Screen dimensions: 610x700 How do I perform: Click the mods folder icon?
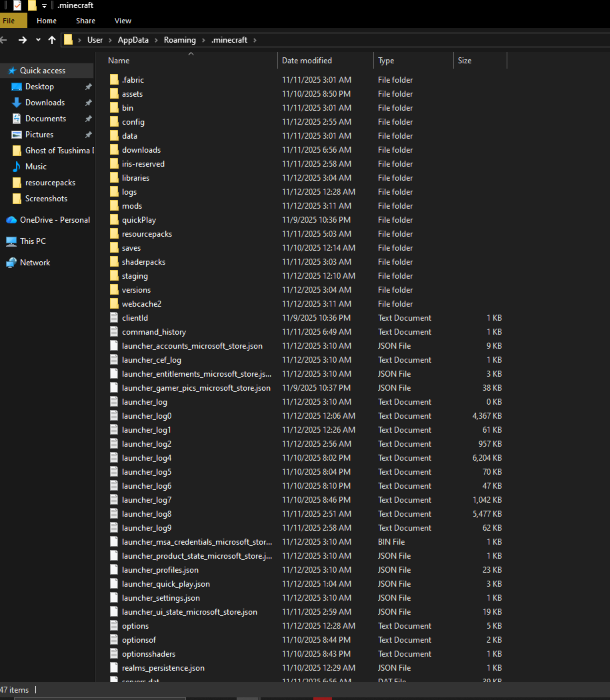[114, 206]
